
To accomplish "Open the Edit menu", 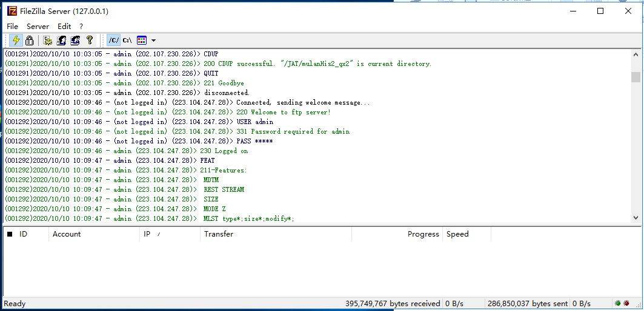I will click(x=64, y=26).
